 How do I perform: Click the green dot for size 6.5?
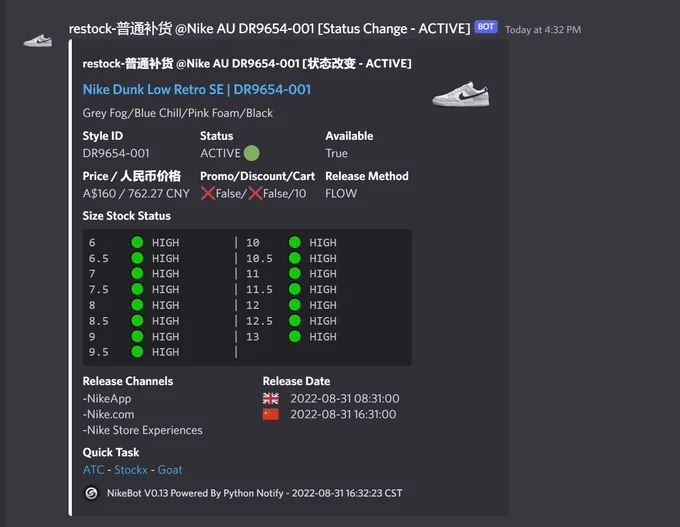pos(137,258)
